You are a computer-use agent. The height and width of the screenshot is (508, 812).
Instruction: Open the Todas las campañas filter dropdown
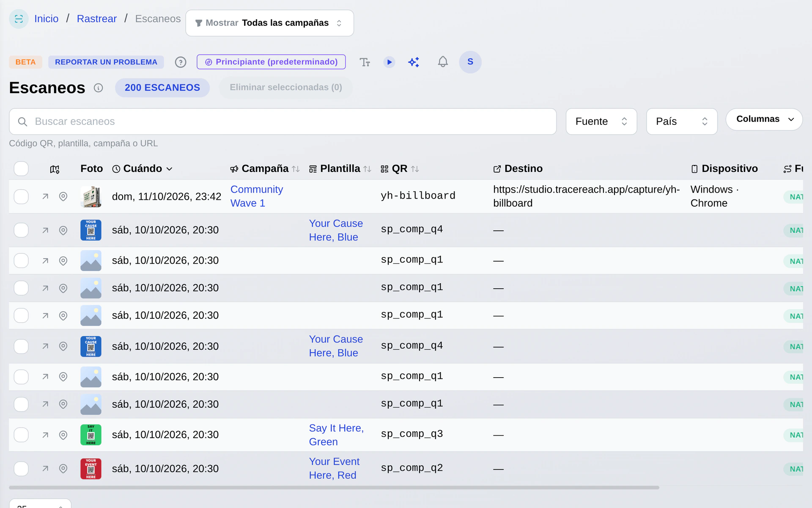269,23
